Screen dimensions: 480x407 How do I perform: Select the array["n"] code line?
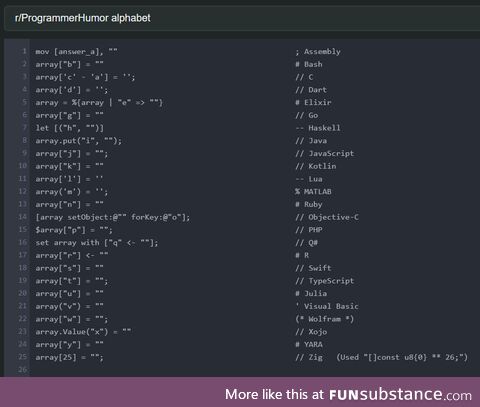(69, 204)
